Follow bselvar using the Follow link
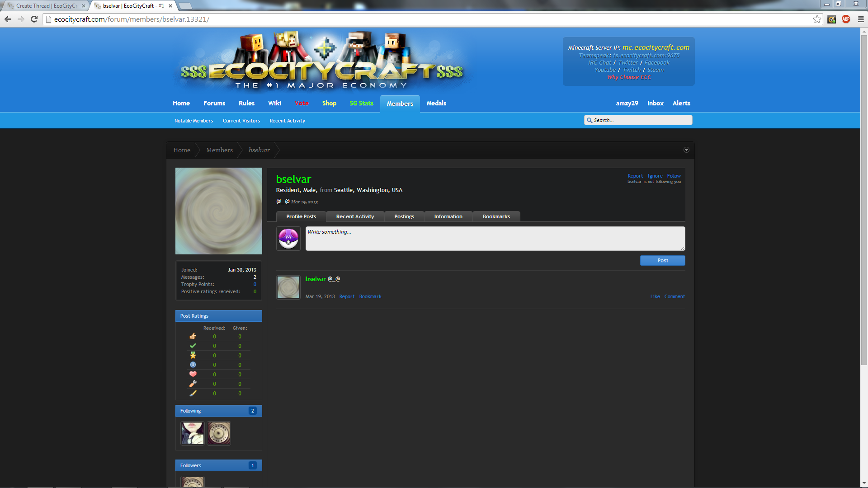 (674, 176)
